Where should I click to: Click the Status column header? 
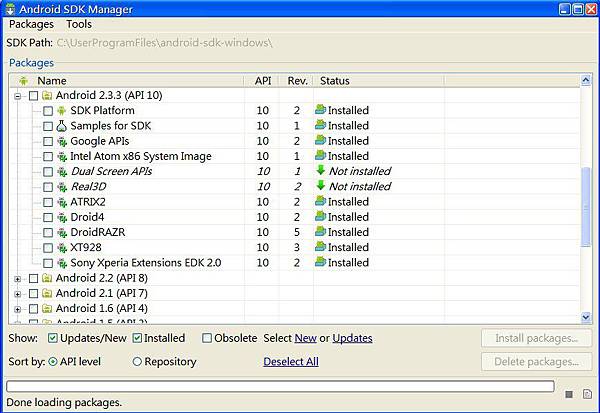point(379,81)
